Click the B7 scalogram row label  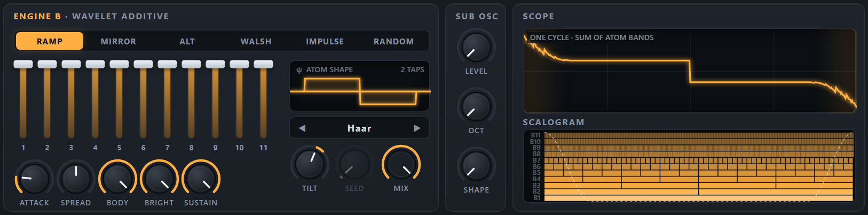pos(537,160)
